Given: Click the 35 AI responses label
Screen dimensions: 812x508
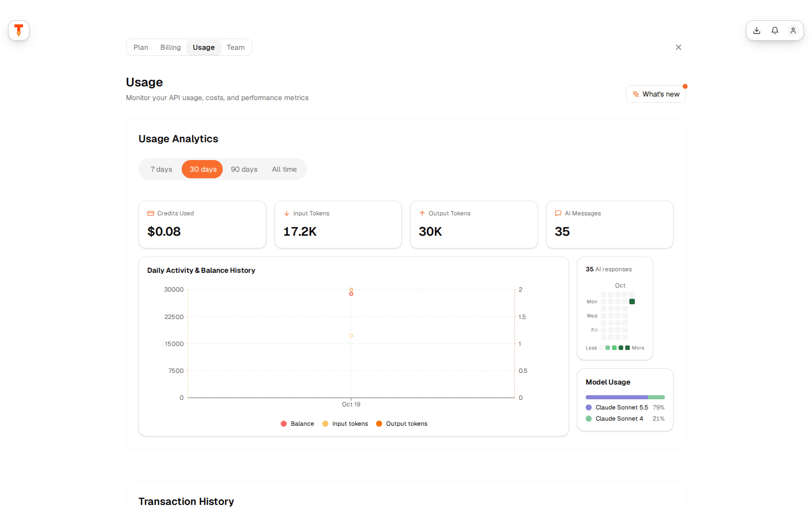Looking at the screenshot, I should tap(609, 269).
